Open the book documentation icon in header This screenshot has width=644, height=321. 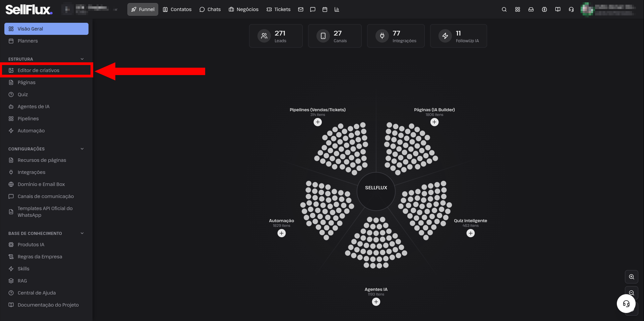click(558, 9)
